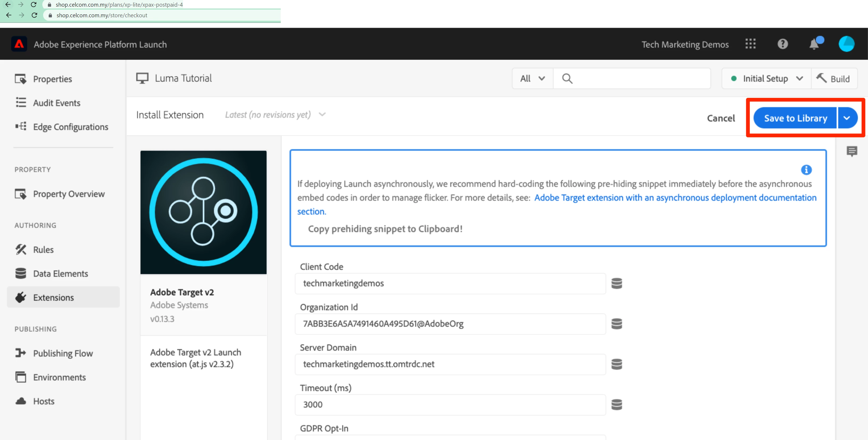The height and width of the screenshot is (440, 868).
Task: Click the Organization Id input field
Action: point(450,324)
